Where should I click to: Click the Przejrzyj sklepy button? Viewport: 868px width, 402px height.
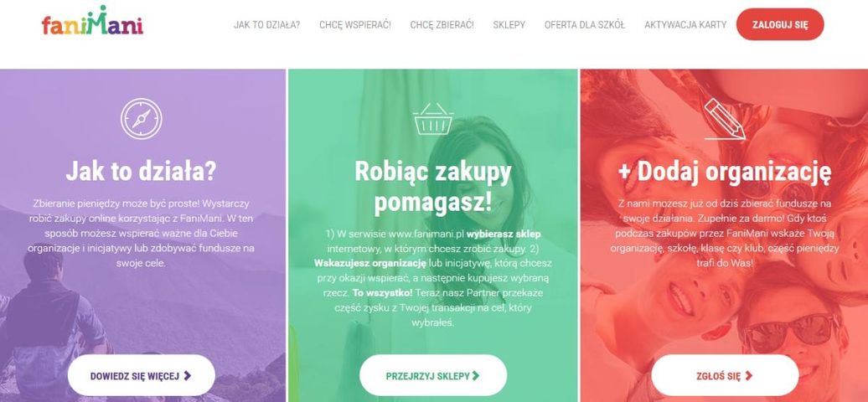433,375
